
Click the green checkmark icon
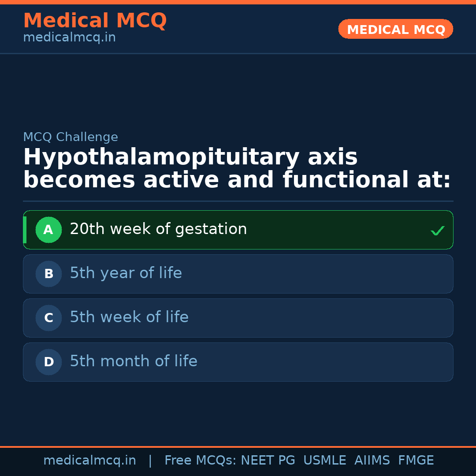click(x=437, y=231)
